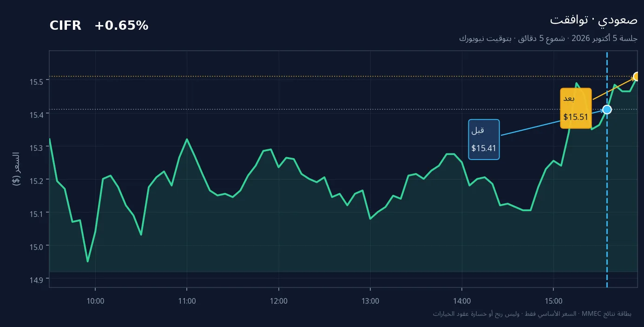
Task: Click the MMEC footer disclaimer text
Action: click(532, 314)
